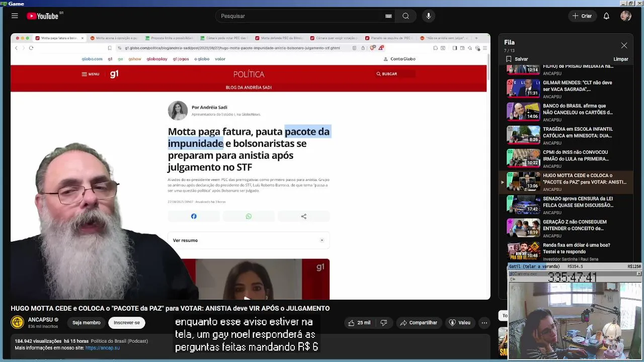Click the Valeu super thanks button
Viewport: 644px width, 362px height.
click(459, 323)
